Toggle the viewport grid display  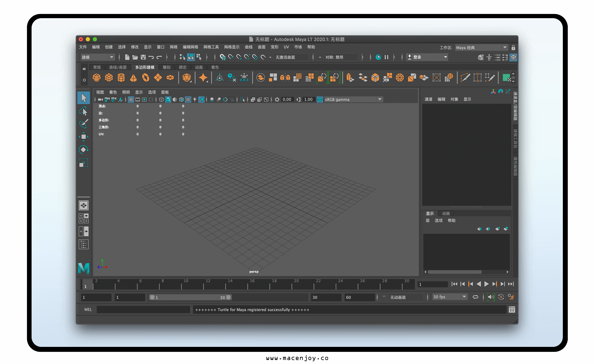[131, 99]
